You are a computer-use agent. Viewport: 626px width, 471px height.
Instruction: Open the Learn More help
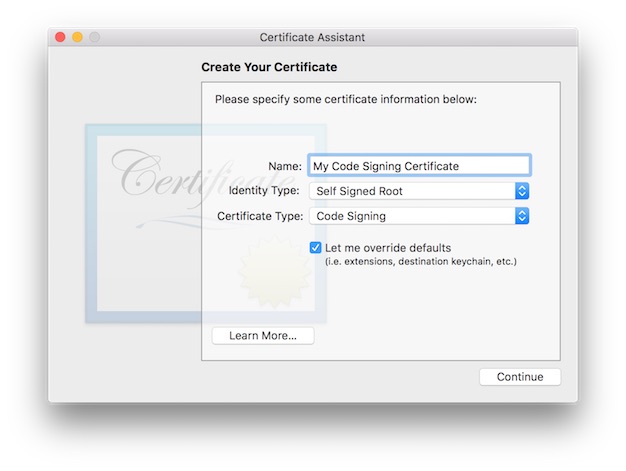[x=262, y=336]
